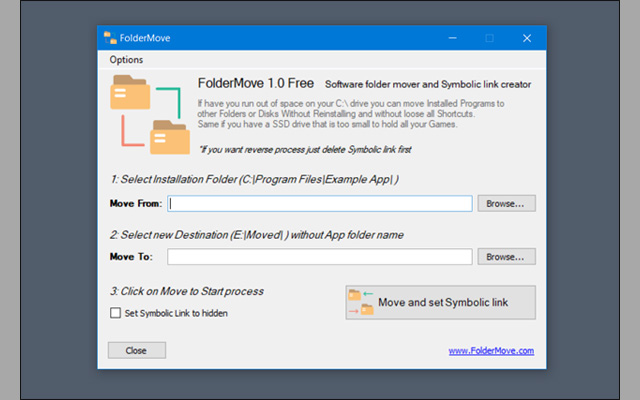The height and width of the screenshot is (400, 640).
Task: Minimize the FolderMove window
Action: coord(452,38)
